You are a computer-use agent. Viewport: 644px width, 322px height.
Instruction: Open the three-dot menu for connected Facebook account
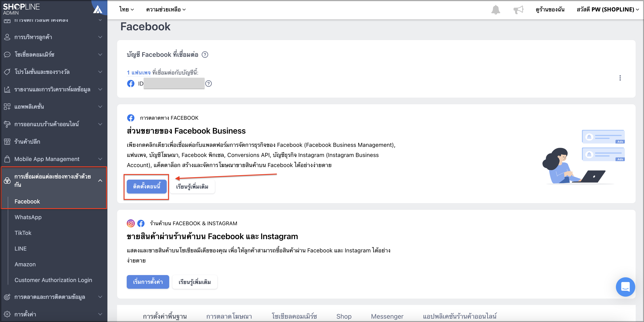(620, 78)
